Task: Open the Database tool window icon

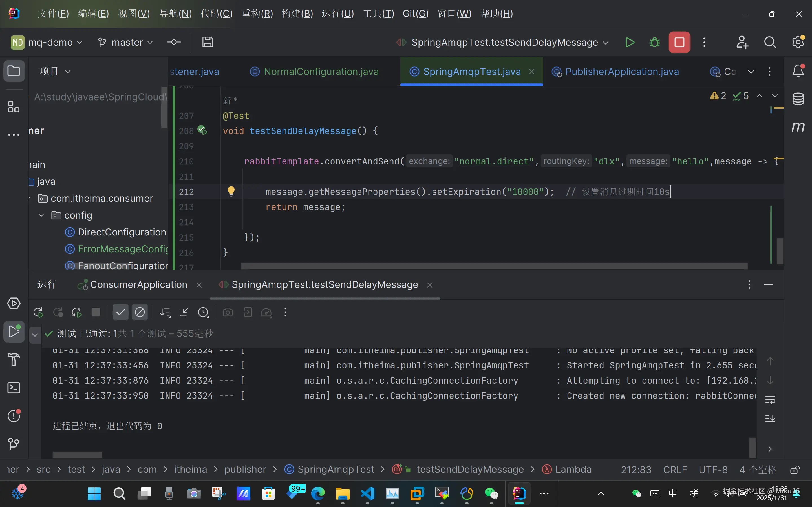Action: 798,99
